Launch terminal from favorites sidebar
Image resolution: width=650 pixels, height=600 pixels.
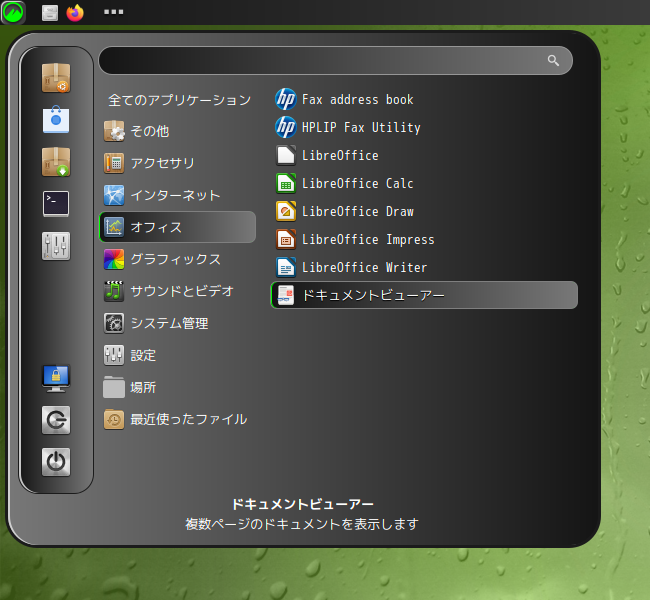pos(56,204)
